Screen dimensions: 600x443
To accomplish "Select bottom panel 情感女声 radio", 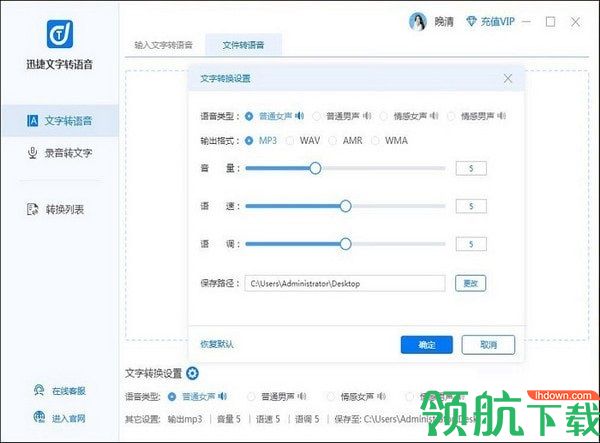I will pyautogui.click(x=331, y=397).
